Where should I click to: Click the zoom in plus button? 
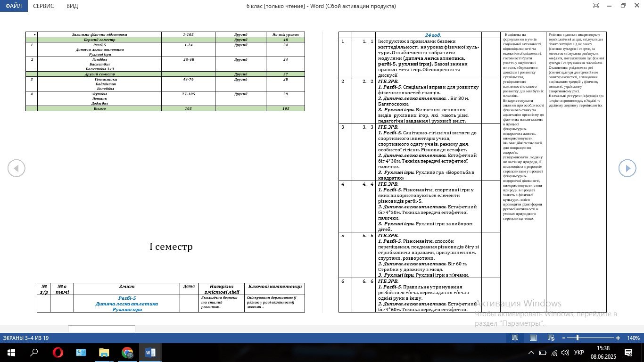(x=618, y=338)
